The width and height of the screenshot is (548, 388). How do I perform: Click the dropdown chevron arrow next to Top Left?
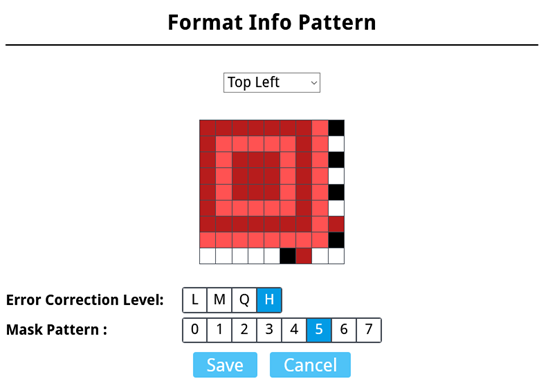pyautogui.click(x=314, y=83)
